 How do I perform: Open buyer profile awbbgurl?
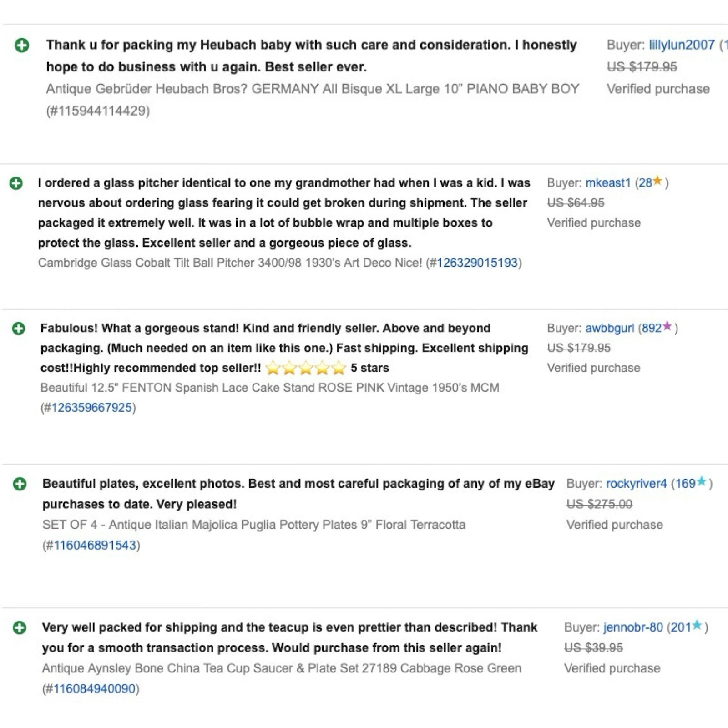(609, 328)
